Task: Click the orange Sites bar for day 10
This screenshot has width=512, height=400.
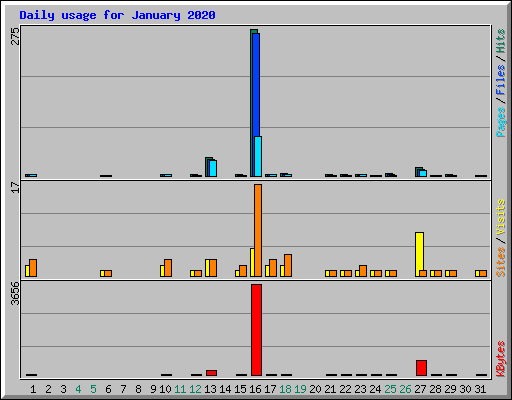Action: tap(168, 268)
